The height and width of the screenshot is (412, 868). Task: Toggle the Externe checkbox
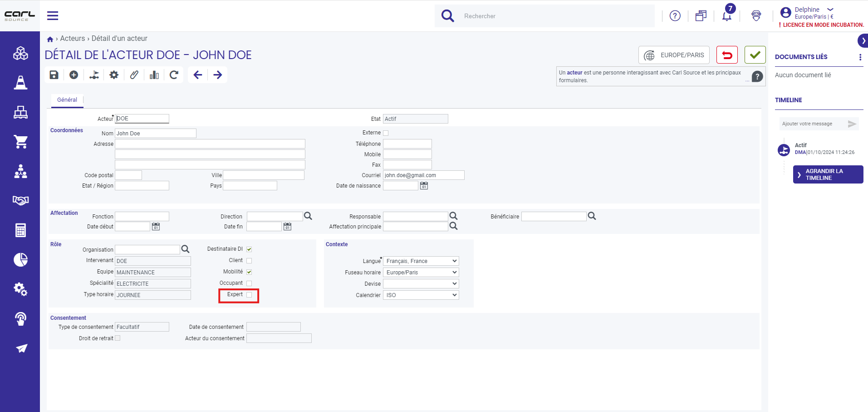(386, 133)
